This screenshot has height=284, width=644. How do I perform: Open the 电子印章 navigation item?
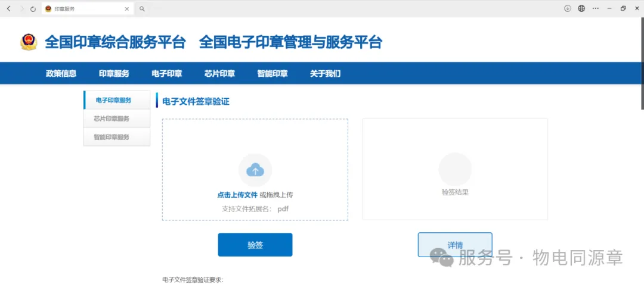tap(167, 74)
